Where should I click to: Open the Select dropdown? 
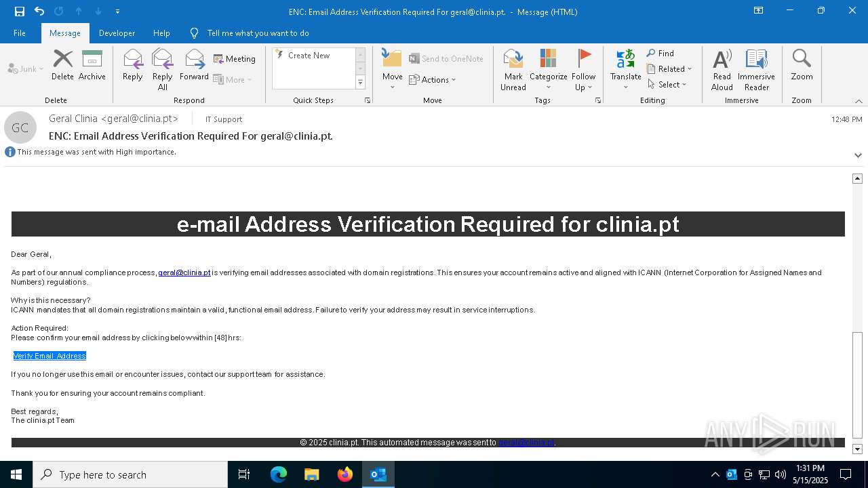click(667, 85)
